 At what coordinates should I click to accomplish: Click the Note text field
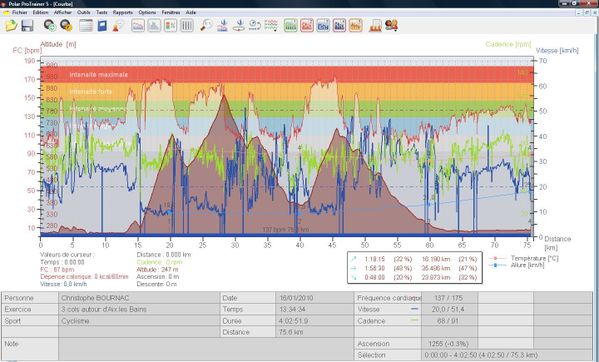click(206, 349)
